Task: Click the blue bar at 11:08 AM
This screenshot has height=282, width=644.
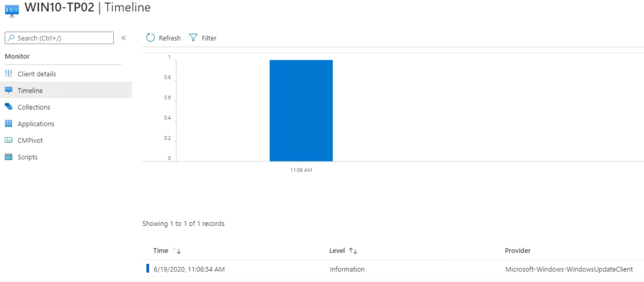Action: (x=301, y=110)
